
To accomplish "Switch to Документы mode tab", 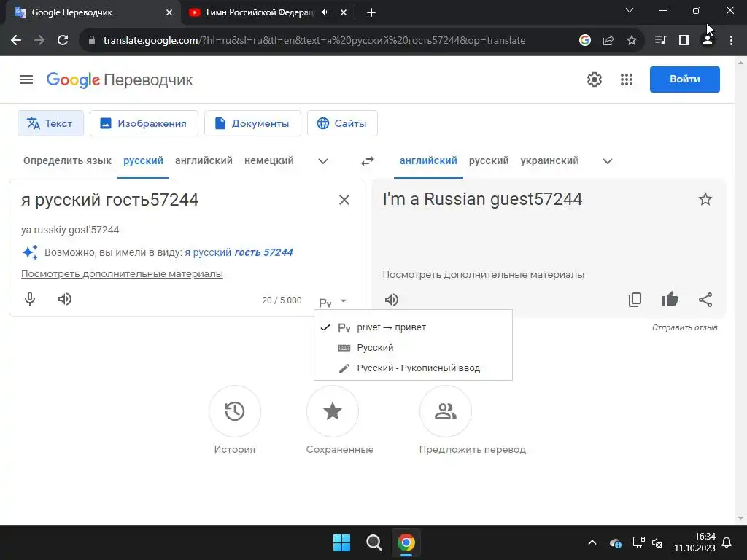I will click(252, 123).
